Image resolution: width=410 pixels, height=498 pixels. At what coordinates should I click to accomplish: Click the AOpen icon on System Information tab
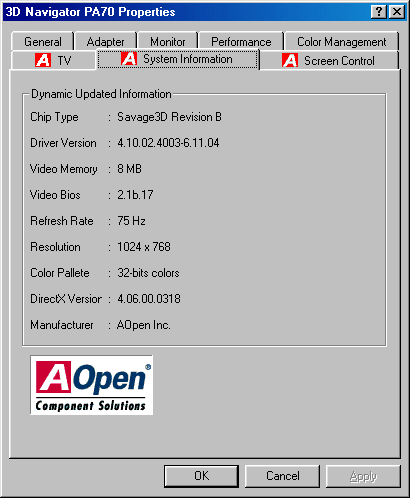click(129, 59)
